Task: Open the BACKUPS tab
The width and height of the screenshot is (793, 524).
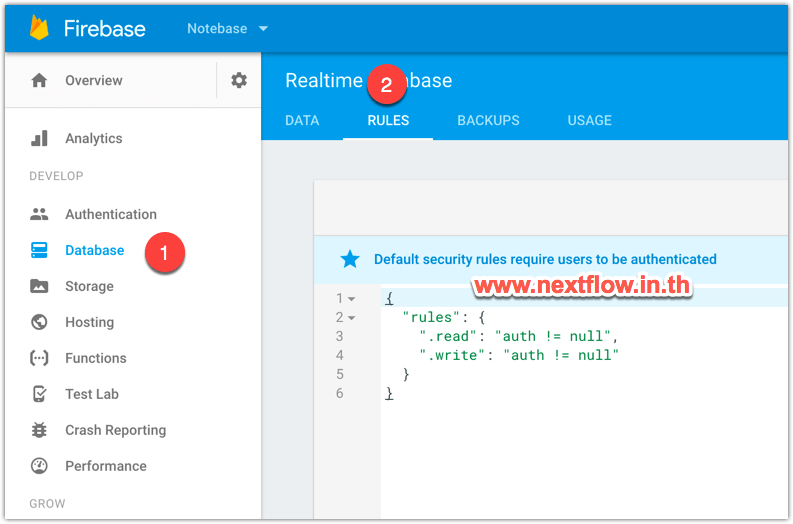Action: coord(488,120)
